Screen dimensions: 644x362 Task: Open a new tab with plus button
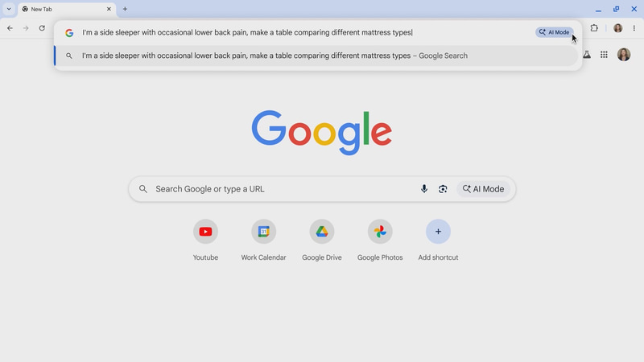coord(125,9)
